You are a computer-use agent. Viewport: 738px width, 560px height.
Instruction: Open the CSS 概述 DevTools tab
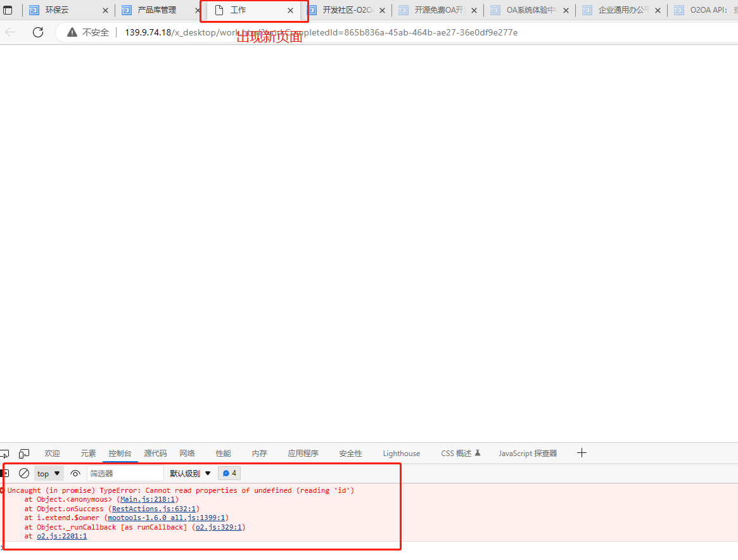point(461,453)
